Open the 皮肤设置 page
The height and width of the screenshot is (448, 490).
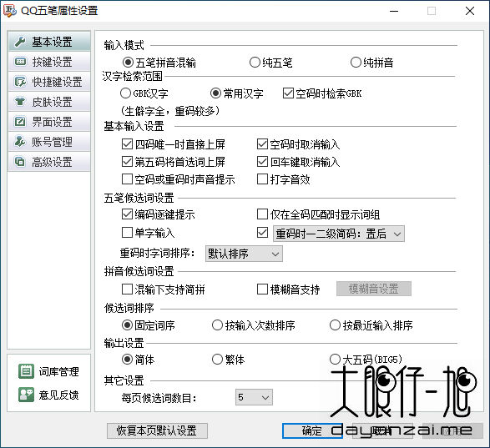click(x=49, y=102)
